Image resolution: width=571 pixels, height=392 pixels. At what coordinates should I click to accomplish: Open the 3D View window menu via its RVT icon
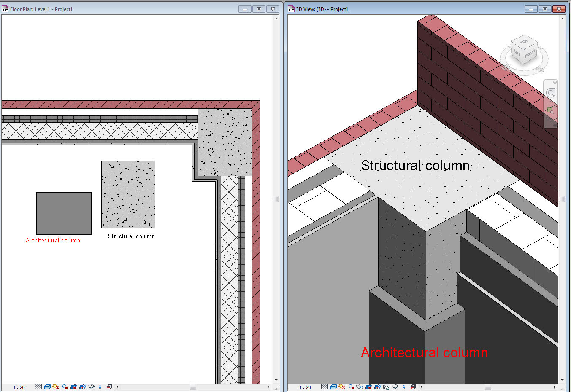click(x=291, y=8)
